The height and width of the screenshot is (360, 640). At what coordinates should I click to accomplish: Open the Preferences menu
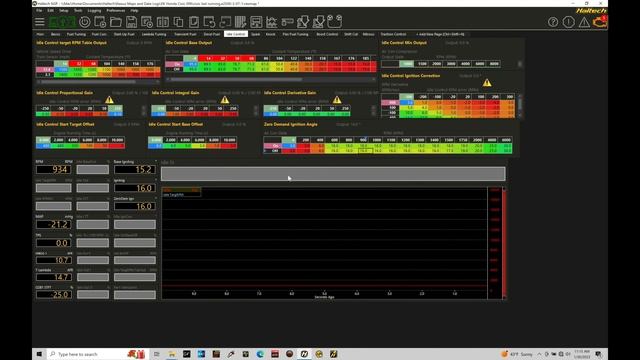click(x=116, y=10)
